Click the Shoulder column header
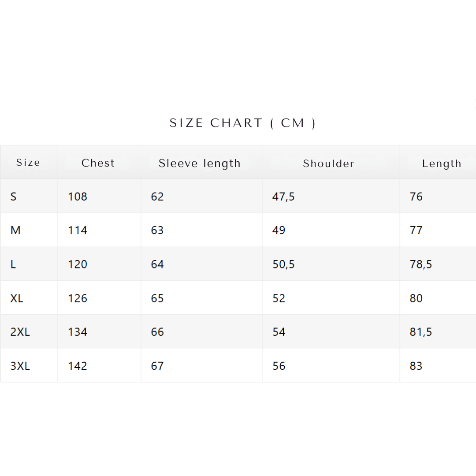Image resolution: width=476 pixels, height=476 pixels. click(328, 164)
